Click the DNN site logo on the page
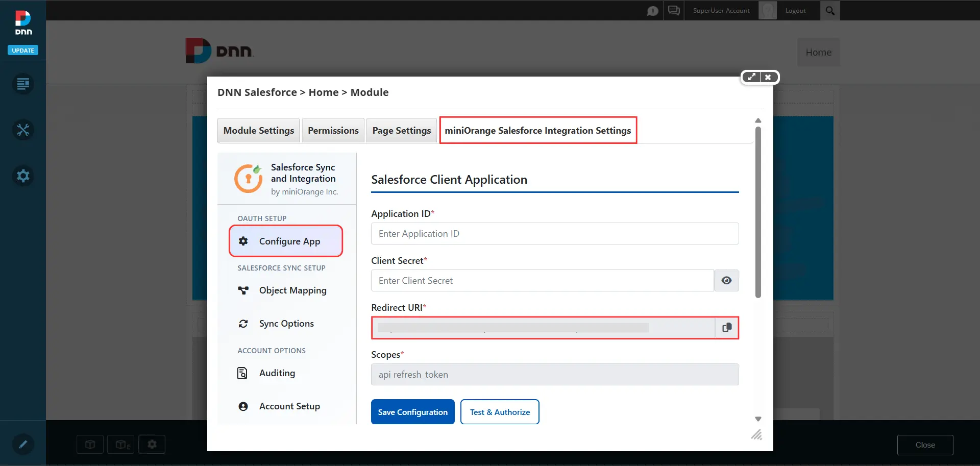Viewport: 980px width, 466px height. tap(219, 51)
